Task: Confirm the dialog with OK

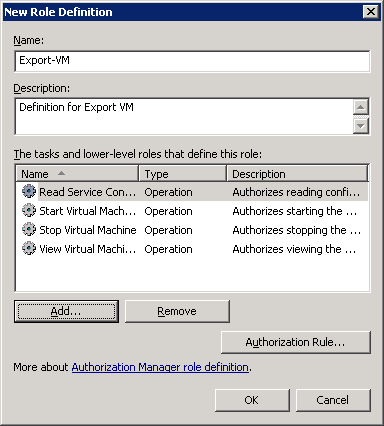Action: pyautogui.click(x=252, y=400)
